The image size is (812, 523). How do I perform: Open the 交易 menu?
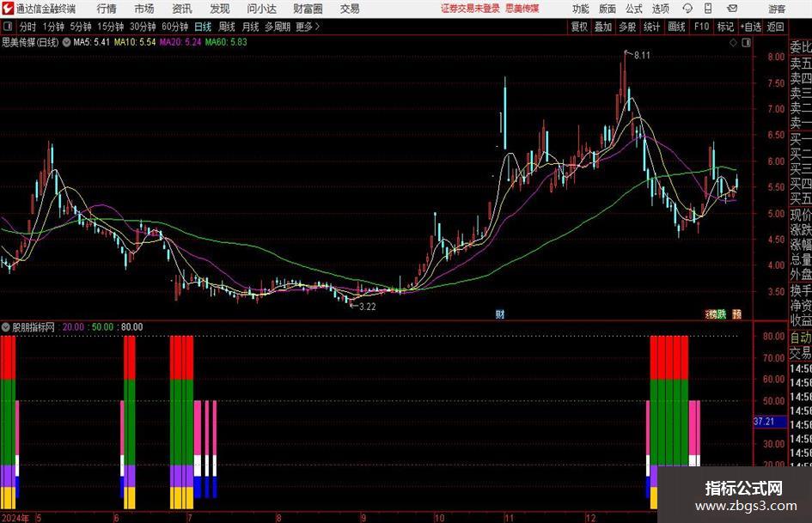[x=350, y=9]
